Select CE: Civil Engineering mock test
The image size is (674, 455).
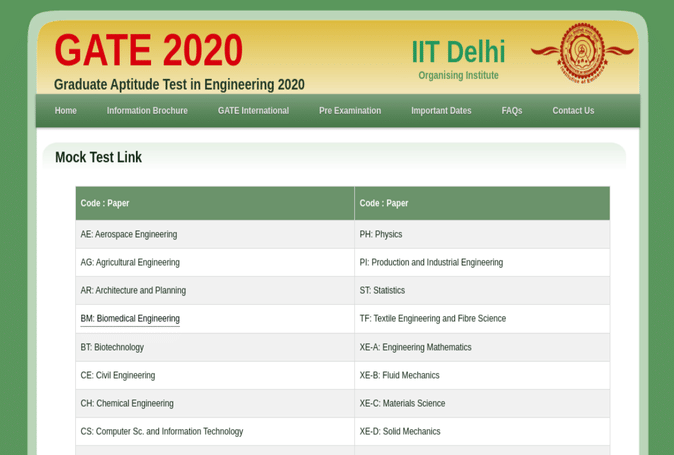pyautogui.click(x=118, y=376)
